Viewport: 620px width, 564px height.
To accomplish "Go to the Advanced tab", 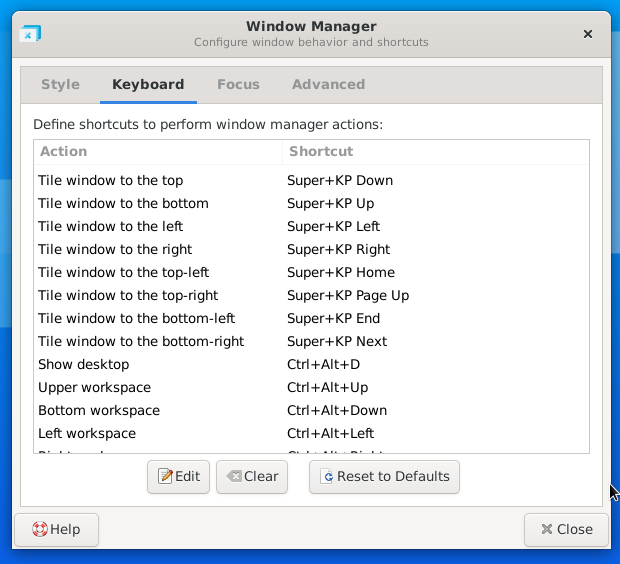I will [328, 85].
